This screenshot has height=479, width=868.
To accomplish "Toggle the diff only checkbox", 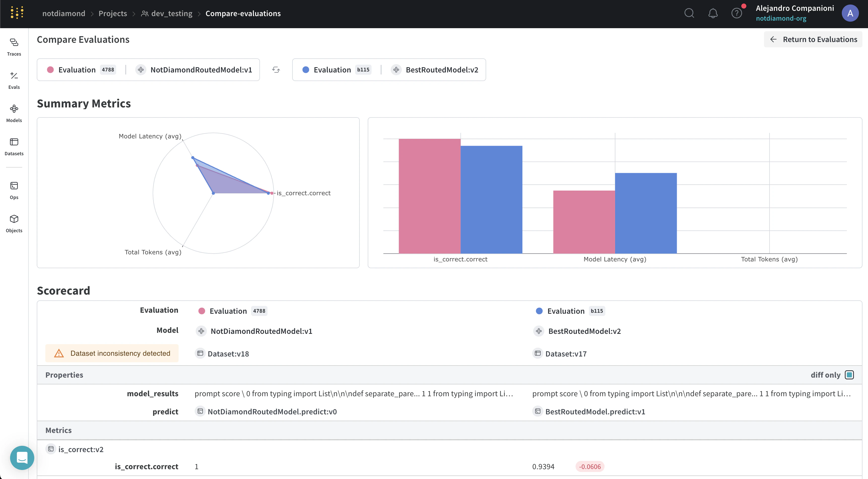I will [x=849, y=375].
